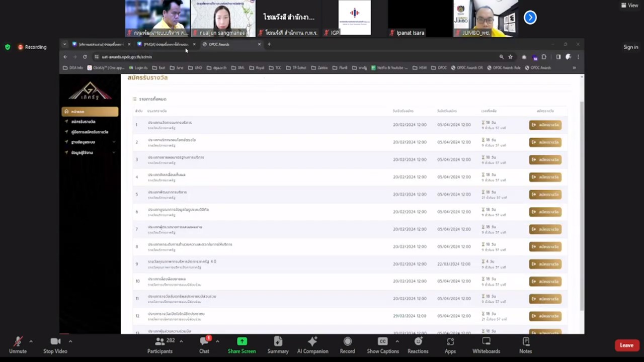Expand caption options arrow beside Show Captions
This screenshot has height=362, width=644.
pyautogui.click(x=397, y=341)
